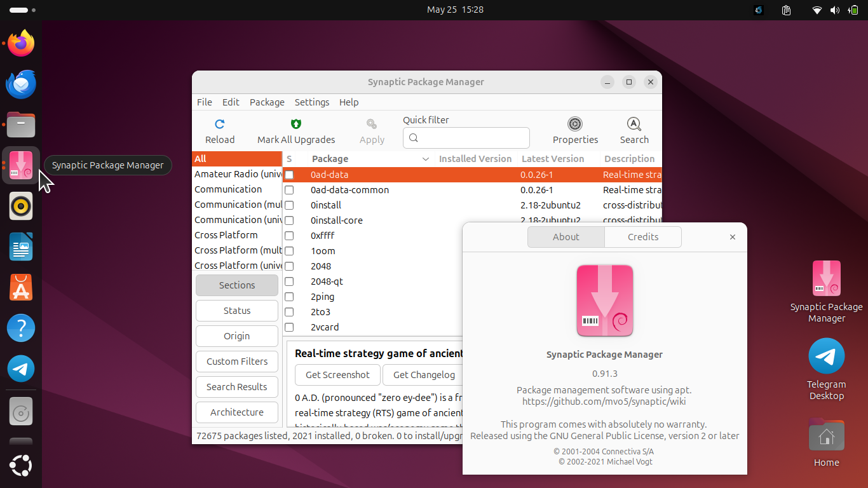Viewport: 868px width, 488px height.
Task: Click the Status filter button
Action: 237,311
